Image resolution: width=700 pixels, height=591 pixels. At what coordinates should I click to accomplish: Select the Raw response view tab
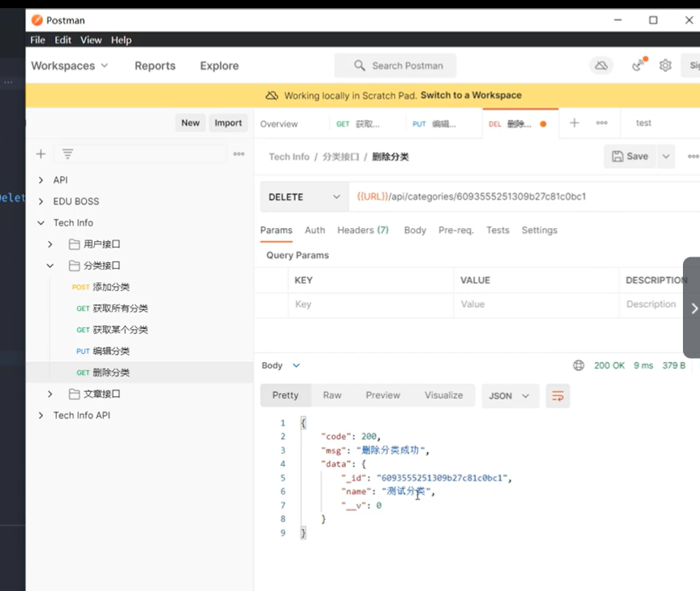pos(332,395)
